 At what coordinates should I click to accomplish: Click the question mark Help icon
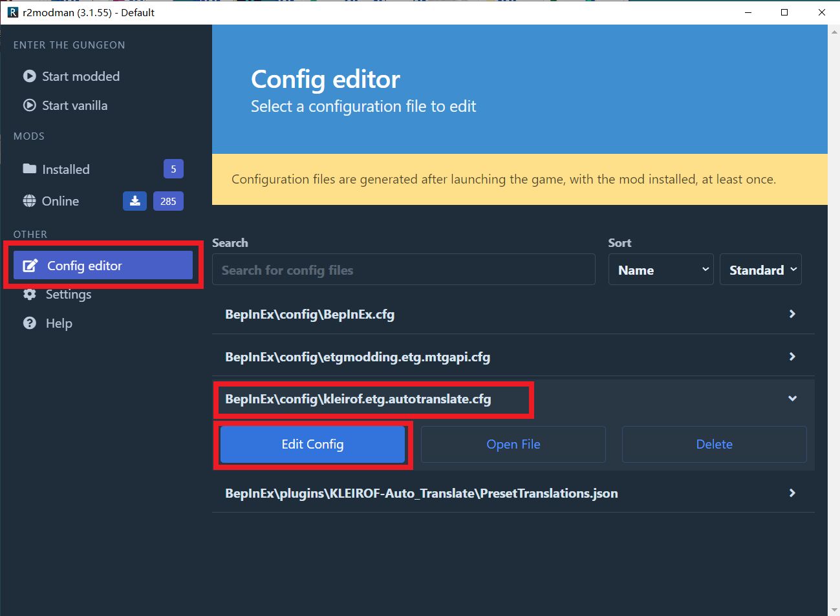click(x=30, y=323)
